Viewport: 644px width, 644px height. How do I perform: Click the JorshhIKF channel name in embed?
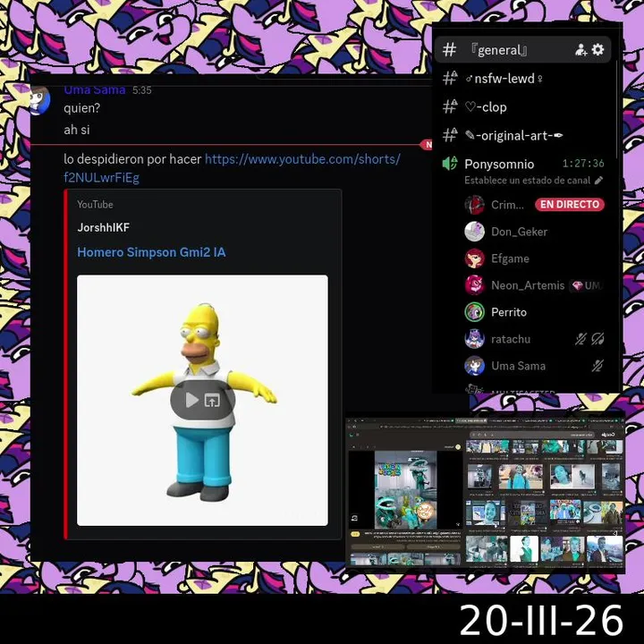click(x=104, y=227)
